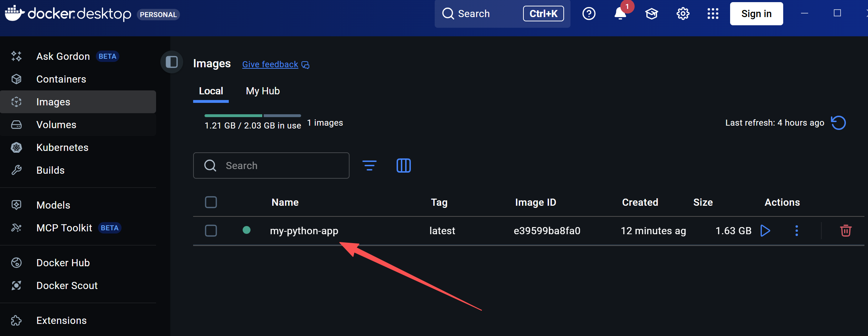The image size is (868, 336).
Task: Switch to the My Hub tab
Action: [263, 91]
